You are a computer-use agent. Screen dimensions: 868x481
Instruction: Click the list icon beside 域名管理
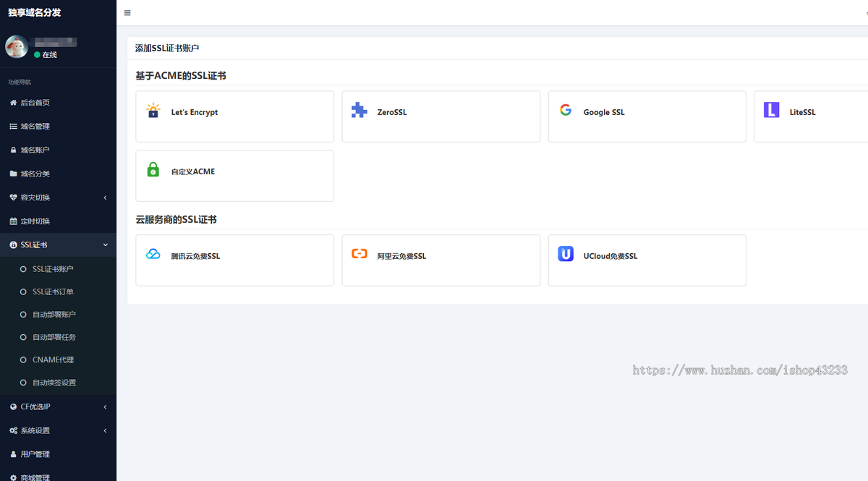point(13,127)
